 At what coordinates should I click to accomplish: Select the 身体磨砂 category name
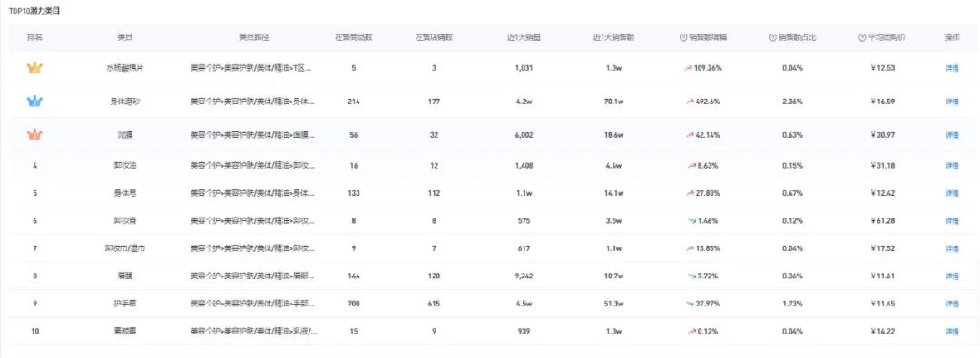(124, 102)
